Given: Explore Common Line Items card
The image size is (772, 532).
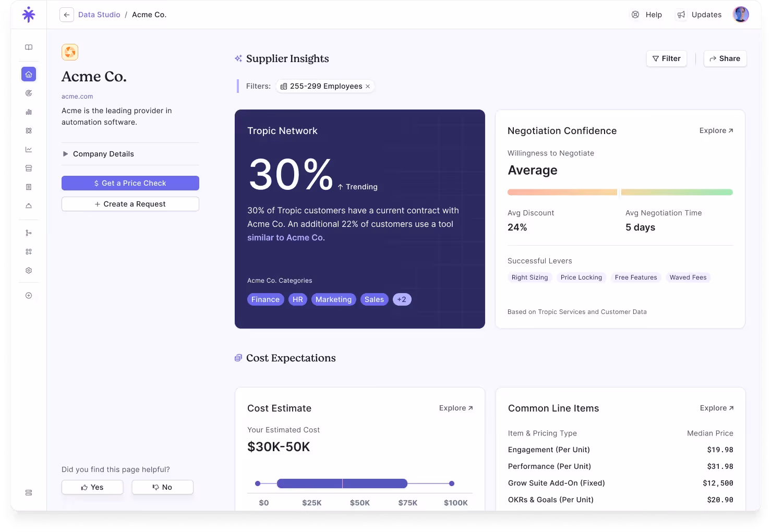Looking at the screenshot, I should (x=717, y=408).
